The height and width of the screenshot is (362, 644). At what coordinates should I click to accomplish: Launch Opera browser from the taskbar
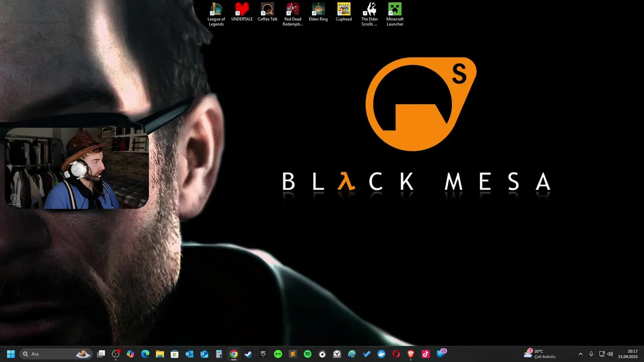[396, 354]
